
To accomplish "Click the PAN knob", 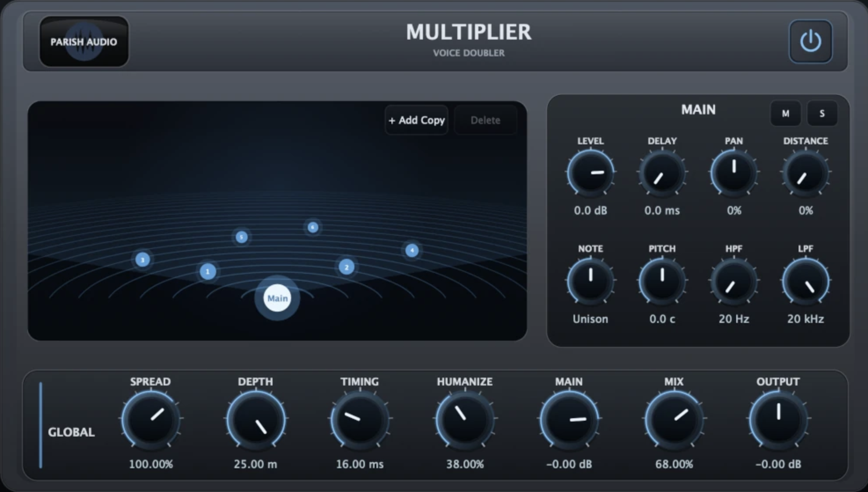I will click(734, 173).
